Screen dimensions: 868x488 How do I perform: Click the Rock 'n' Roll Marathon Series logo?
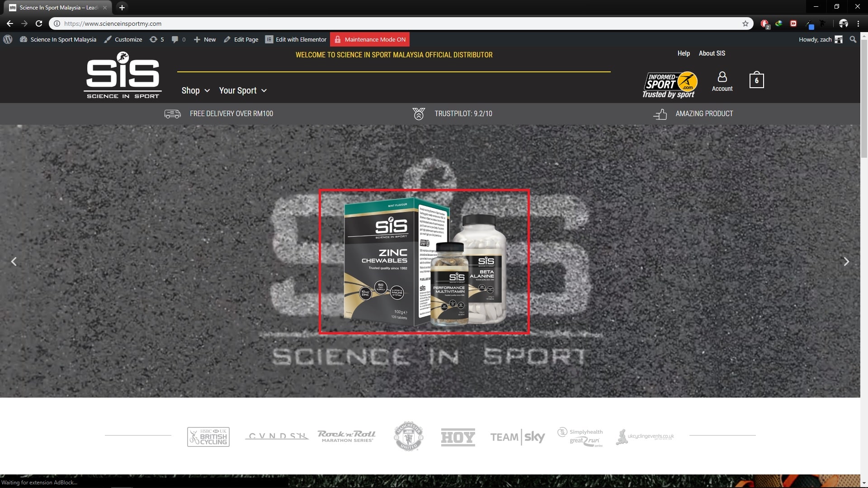click(347, 436)
